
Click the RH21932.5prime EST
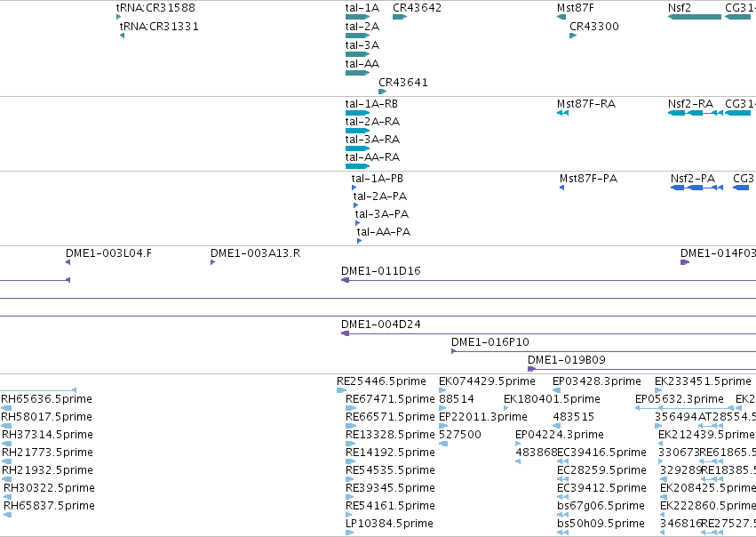pos(7,480)
